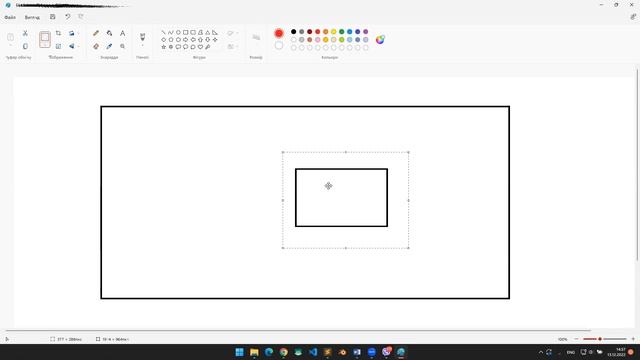The height and width of the screenshot is (360, 640).
Task: Expand the Paste options arrow
Action: (11, 46)
